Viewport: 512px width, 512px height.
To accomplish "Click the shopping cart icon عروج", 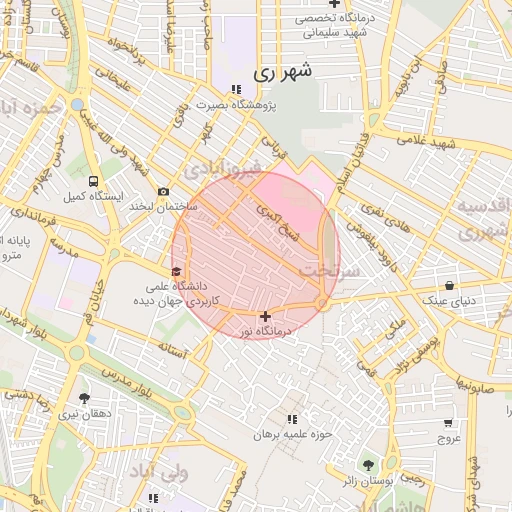I will [448, 423].
